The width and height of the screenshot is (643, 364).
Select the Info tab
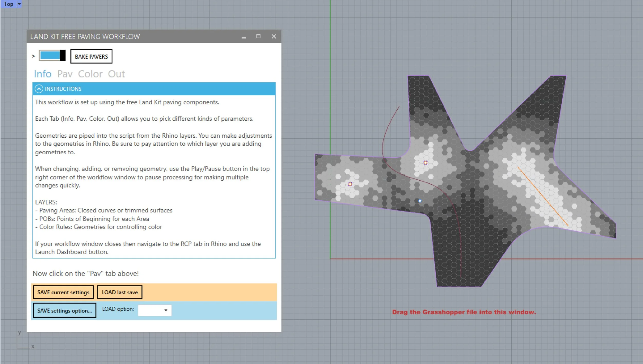(42, 74)
